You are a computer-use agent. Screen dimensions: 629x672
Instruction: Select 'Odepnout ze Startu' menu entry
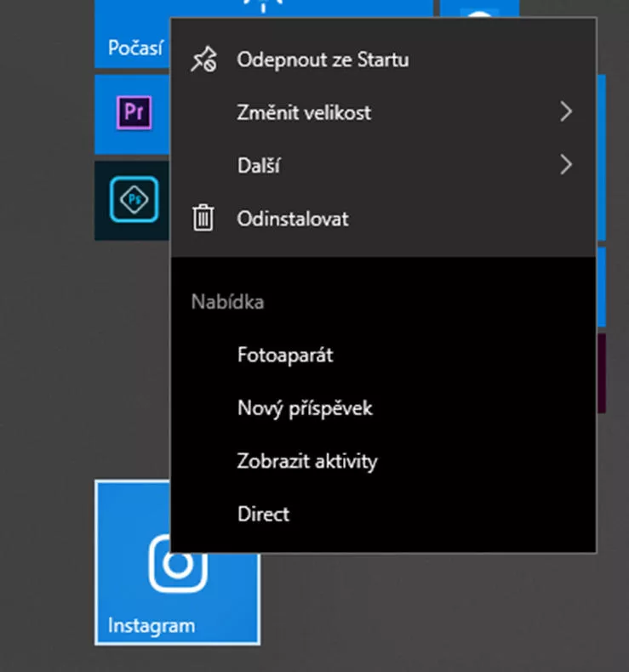point(383,60)
